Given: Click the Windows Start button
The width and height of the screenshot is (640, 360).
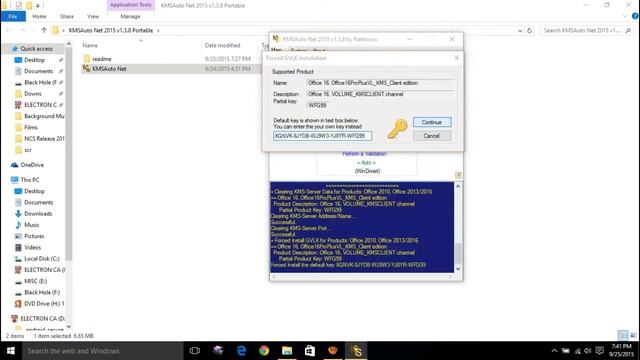Looking at the screenshot, I should [11, 351].
